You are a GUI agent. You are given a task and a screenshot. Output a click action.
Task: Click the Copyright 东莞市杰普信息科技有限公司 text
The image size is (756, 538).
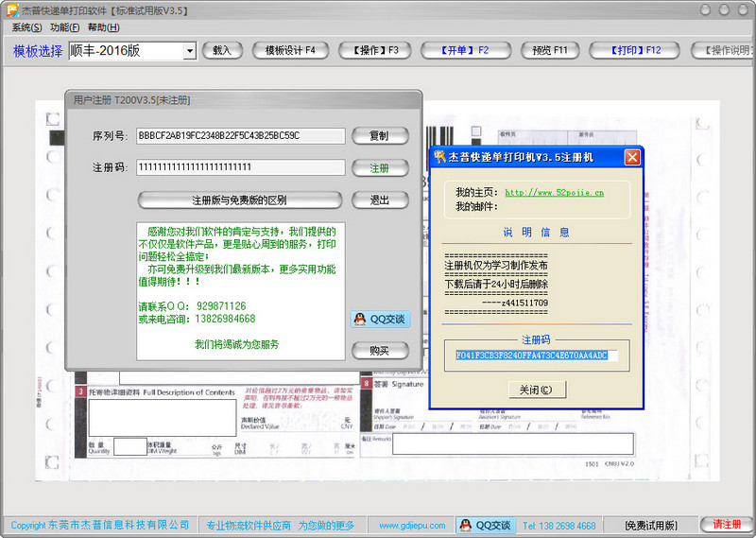[x=100, y=525]
